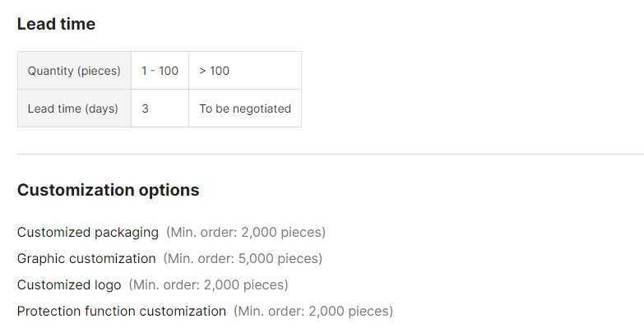Screen dimensions: 644x328
Task: Select the Customized packaging option
Action: coord(88,233)
